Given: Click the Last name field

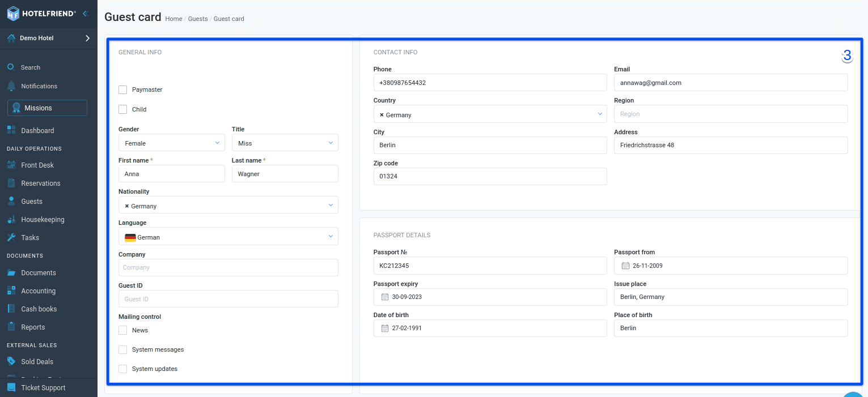Looking at the screenshot, I should pyautogui.click(x=285, y=174).
